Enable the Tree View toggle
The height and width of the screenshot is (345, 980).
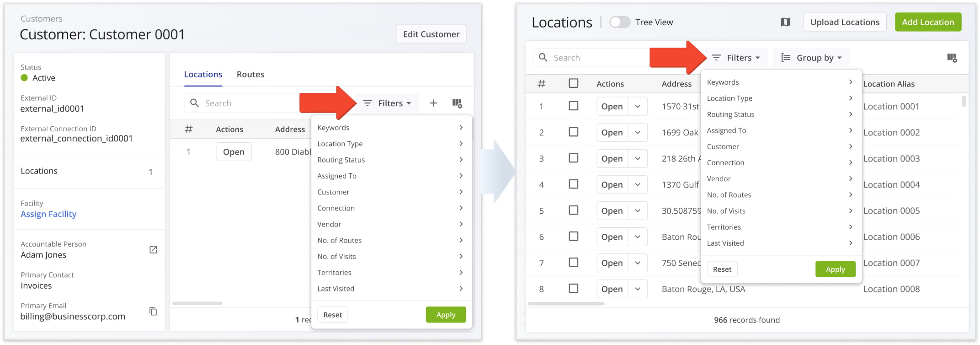[620, 22]
